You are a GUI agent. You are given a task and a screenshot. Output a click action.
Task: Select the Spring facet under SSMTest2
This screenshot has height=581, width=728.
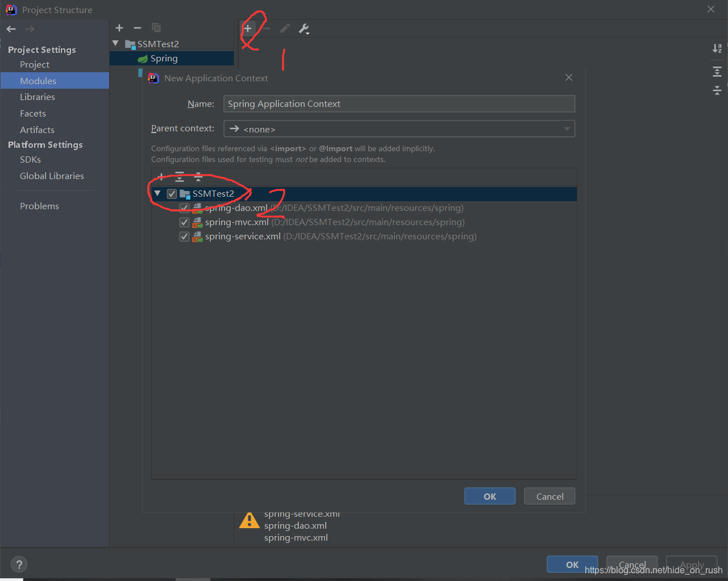[x=172, y=59]
